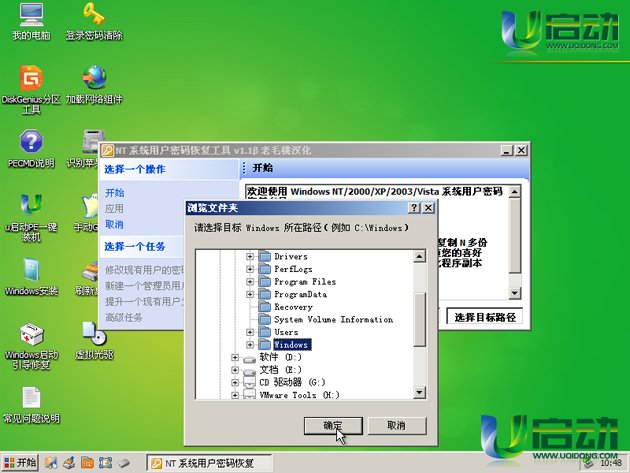Screen dimensions: 630x473
Task: Open the 登录密码清除 key icon
Action: click(94, 22)
